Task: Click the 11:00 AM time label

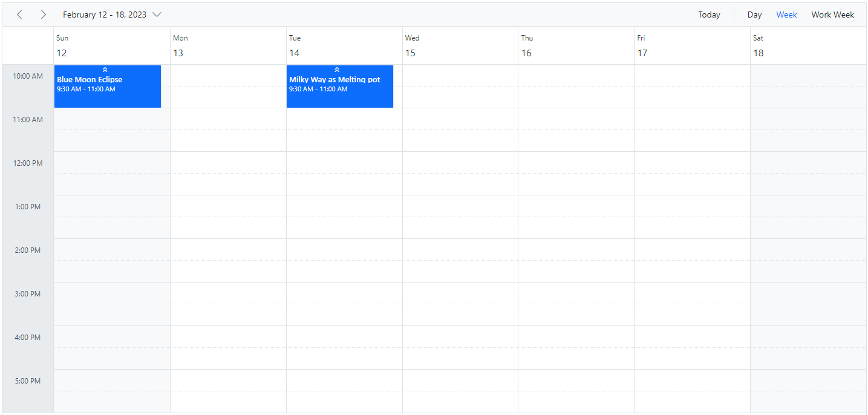Action: pyautogui.click(x=28, y=120)
